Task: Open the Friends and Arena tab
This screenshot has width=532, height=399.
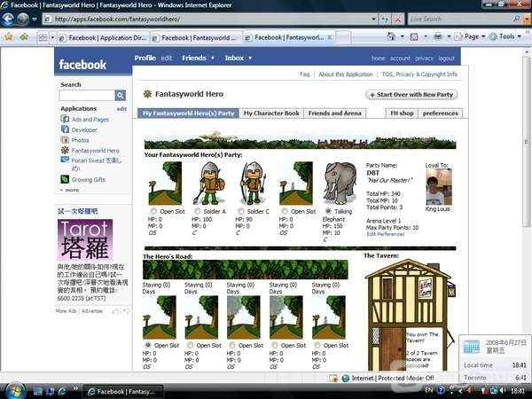Action: (x=335, y=113)
